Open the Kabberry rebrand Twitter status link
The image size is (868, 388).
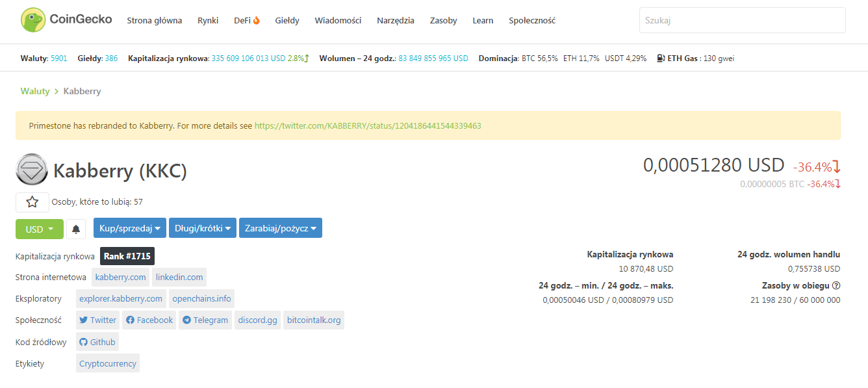[x=368, y=125]
